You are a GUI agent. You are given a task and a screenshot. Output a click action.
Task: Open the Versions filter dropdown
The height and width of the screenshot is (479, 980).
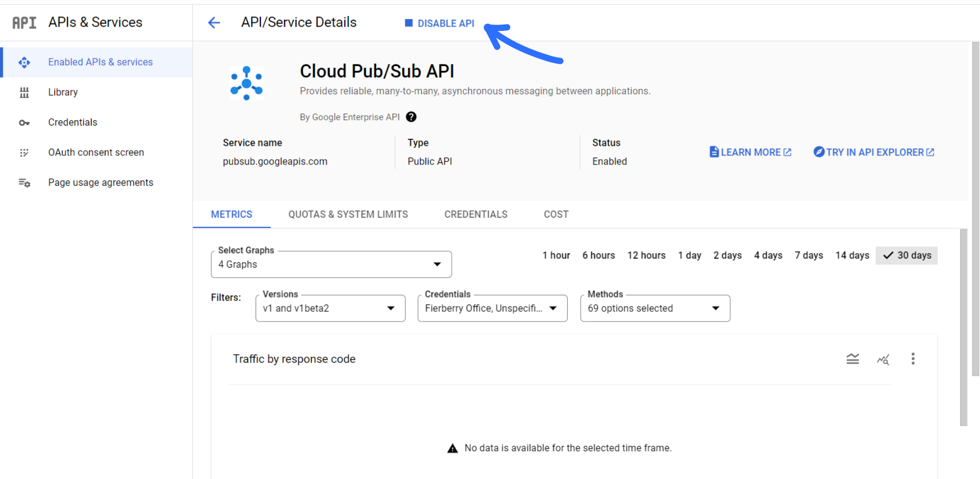(x=330, y=309)
